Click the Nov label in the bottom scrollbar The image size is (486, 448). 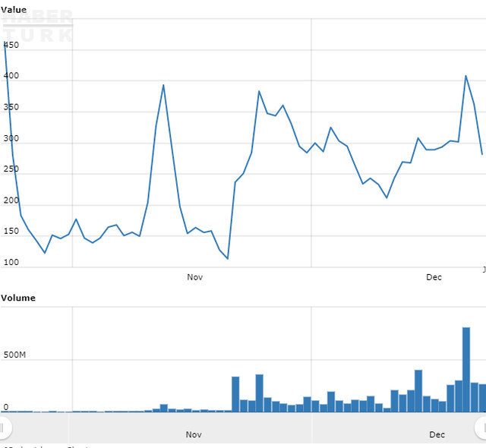(194, 435)
